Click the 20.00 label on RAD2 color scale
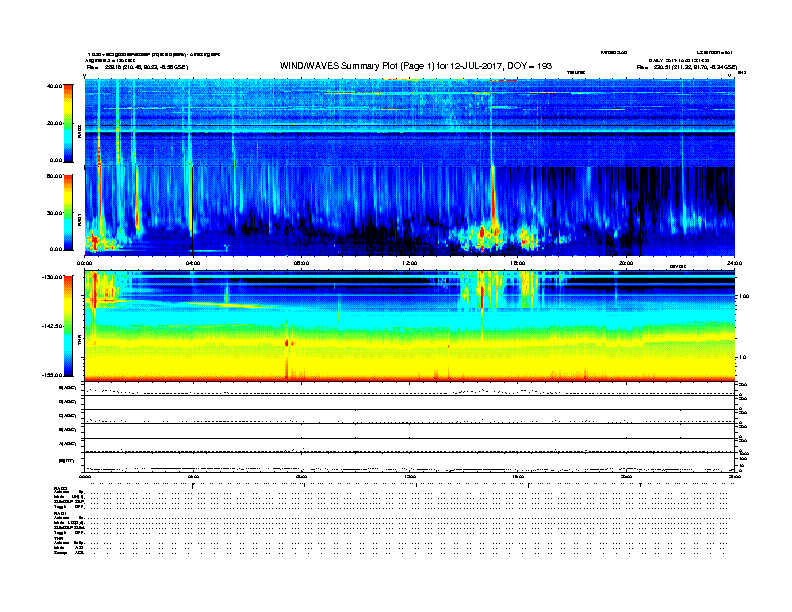 (54, 123)
